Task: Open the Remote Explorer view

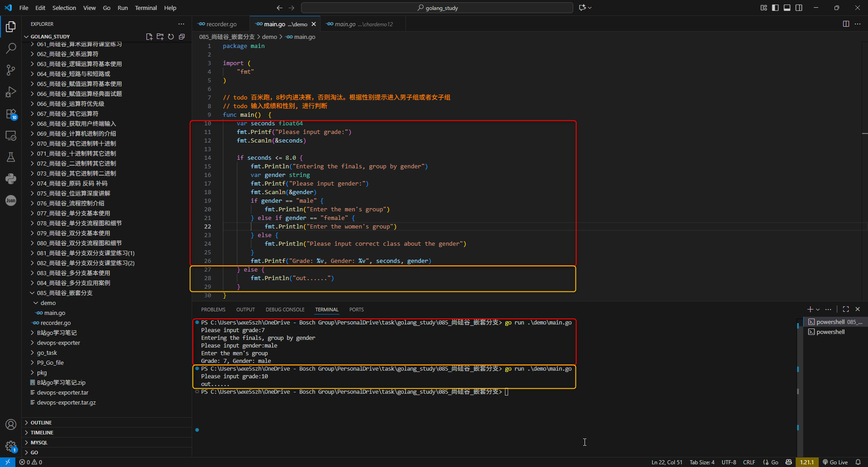Action: (11, 135)
